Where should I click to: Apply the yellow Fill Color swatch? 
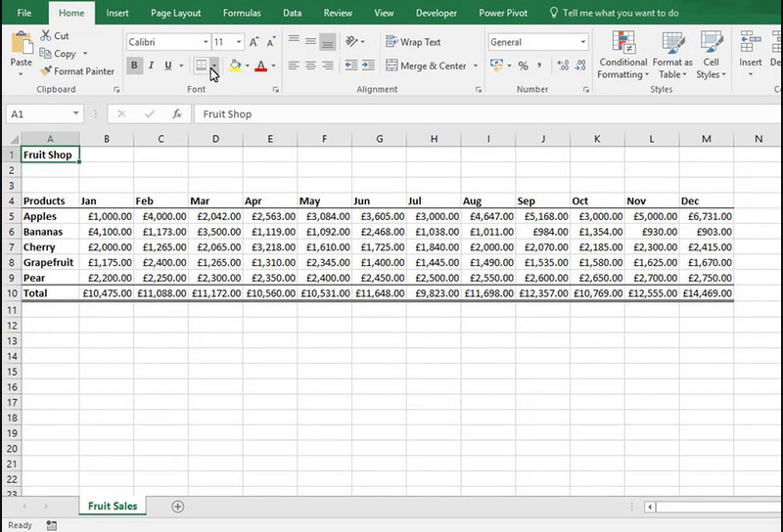pos(234,66)
